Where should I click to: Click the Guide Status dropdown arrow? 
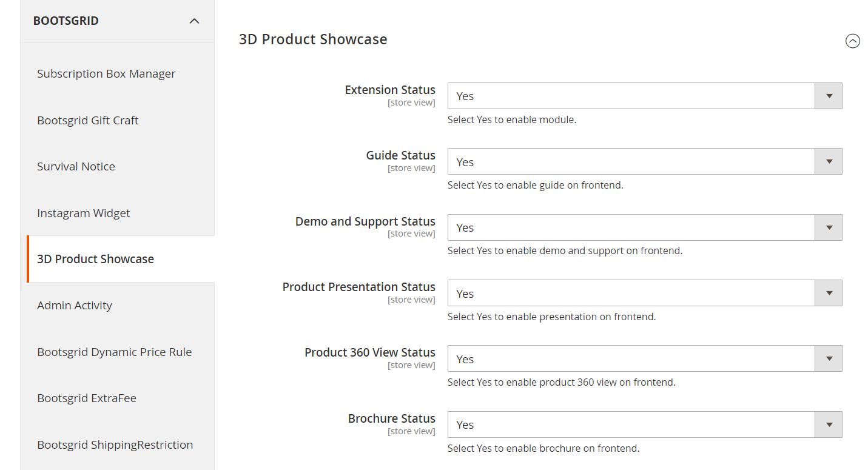[829, 161]
